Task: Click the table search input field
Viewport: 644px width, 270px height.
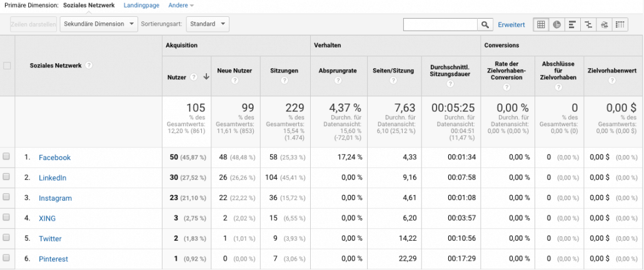Action: coord(441,24)
